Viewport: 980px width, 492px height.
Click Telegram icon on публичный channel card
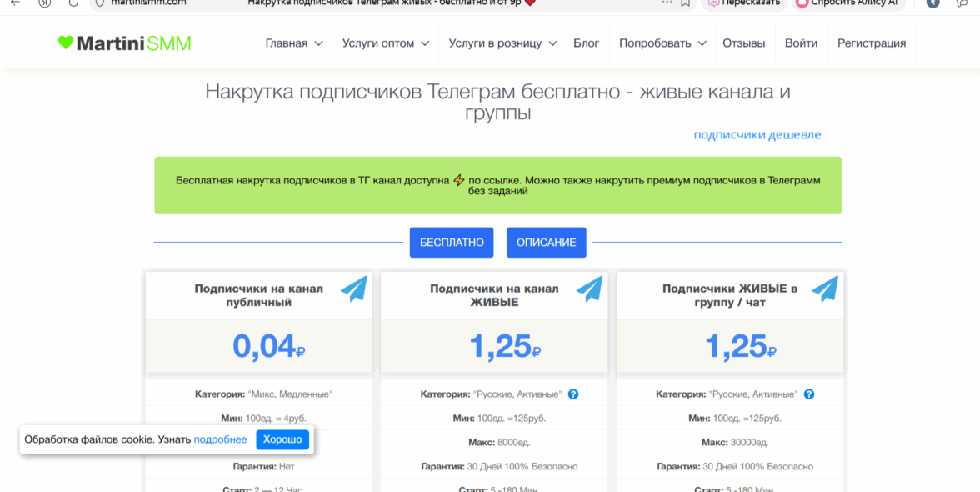click(x=354, y=289)
